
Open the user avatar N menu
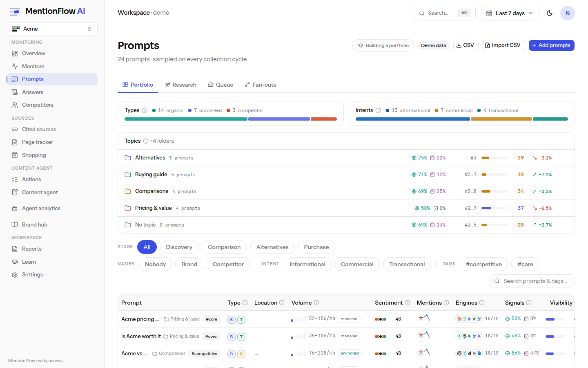point(568,13)
